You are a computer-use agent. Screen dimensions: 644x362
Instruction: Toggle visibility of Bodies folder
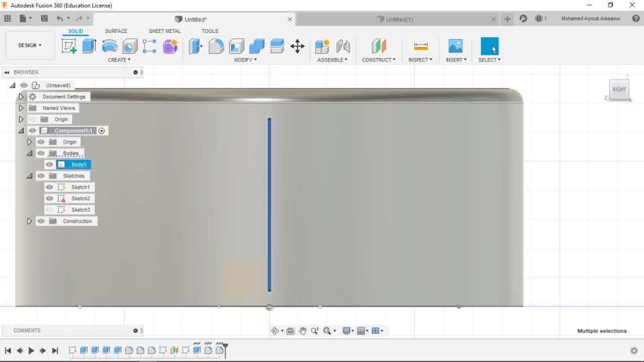pyautogui.click(x=40, y=153)
